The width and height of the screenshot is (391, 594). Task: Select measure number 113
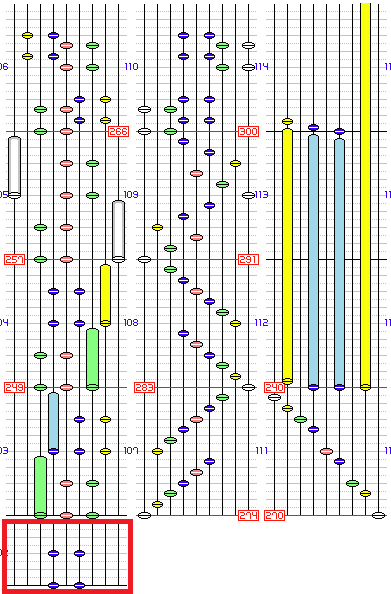tap(262, 195)
